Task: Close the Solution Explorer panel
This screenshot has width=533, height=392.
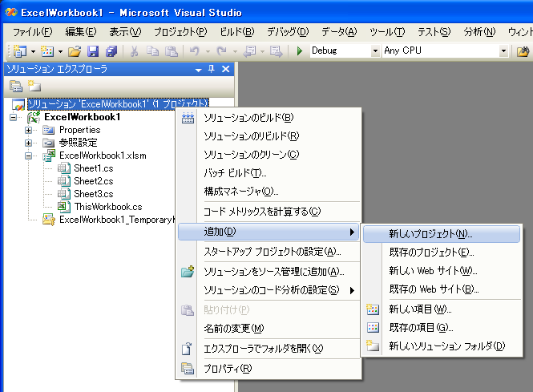Action: [225, 70]
